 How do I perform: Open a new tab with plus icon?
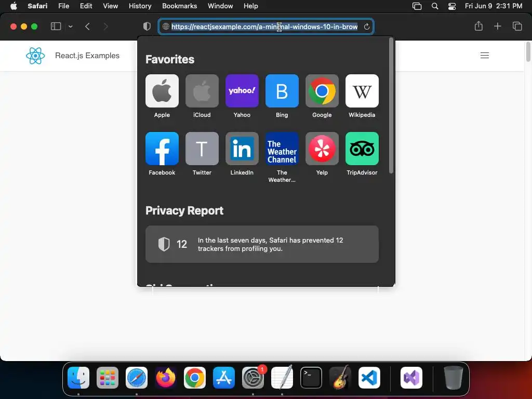point(497,26)
